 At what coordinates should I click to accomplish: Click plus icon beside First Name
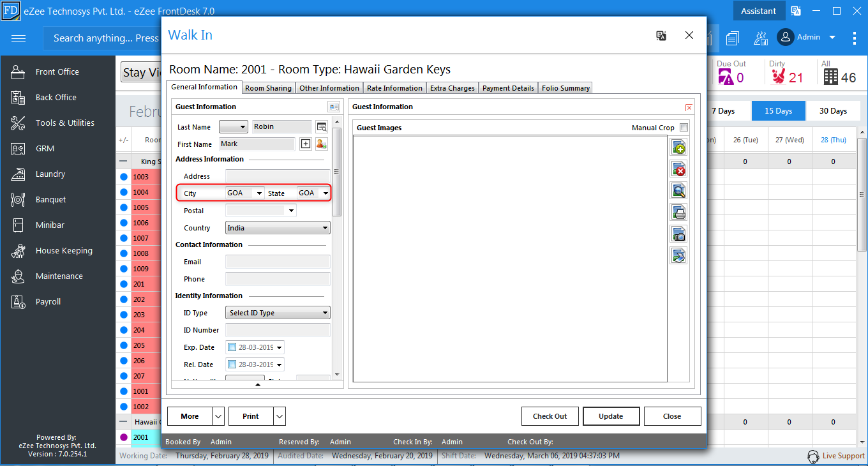click(x=306, y=144)
